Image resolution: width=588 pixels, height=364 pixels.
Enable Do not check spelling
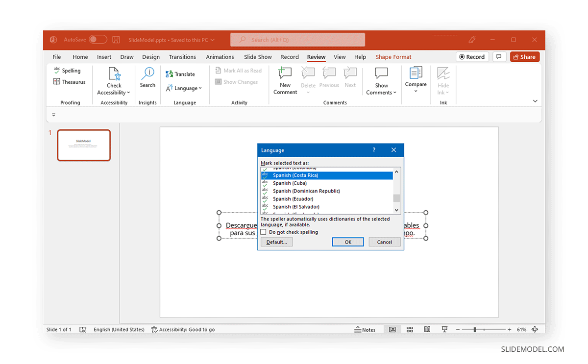tap(263, 231)
